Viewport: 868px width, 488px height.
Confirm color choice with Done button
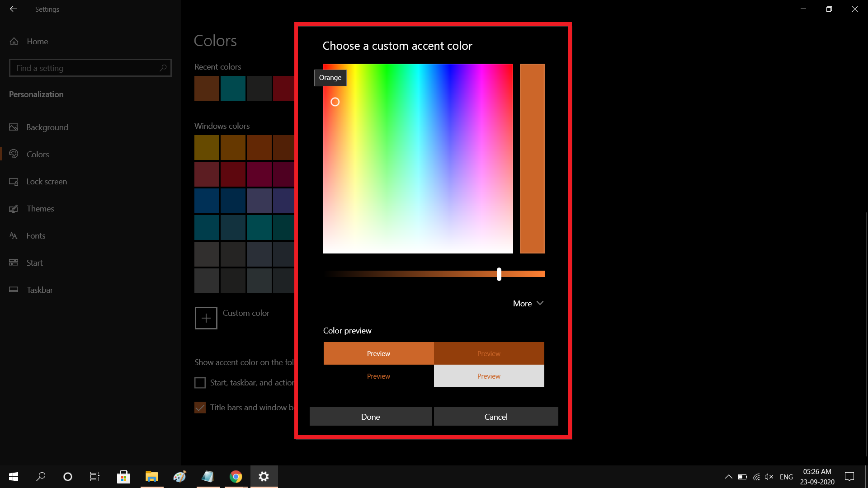coord(370,416)
